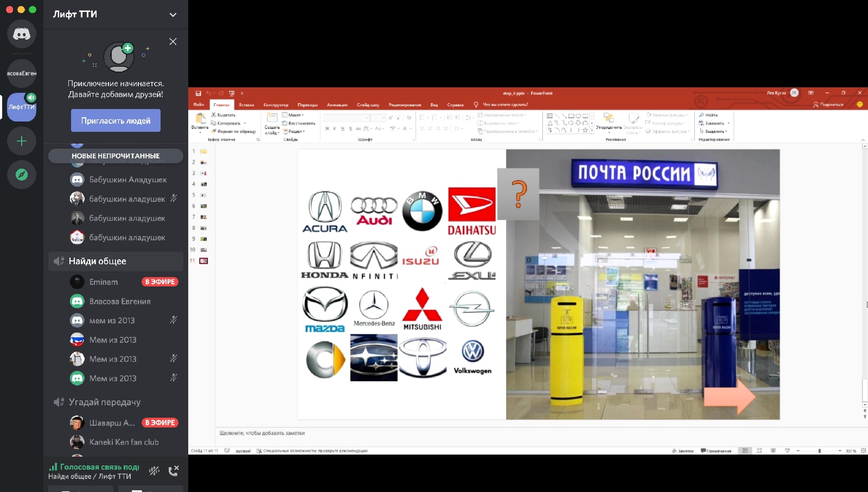Open the Раздел section dropdown
This screenshot has height=492, width=868.
click(293, 131)
